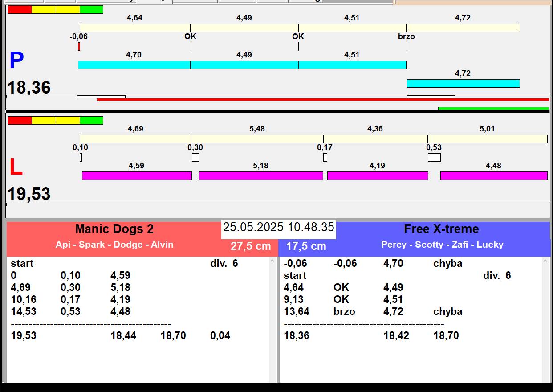
Task: Click the Manic Dogs 2 team name
Action: point(114,229)
